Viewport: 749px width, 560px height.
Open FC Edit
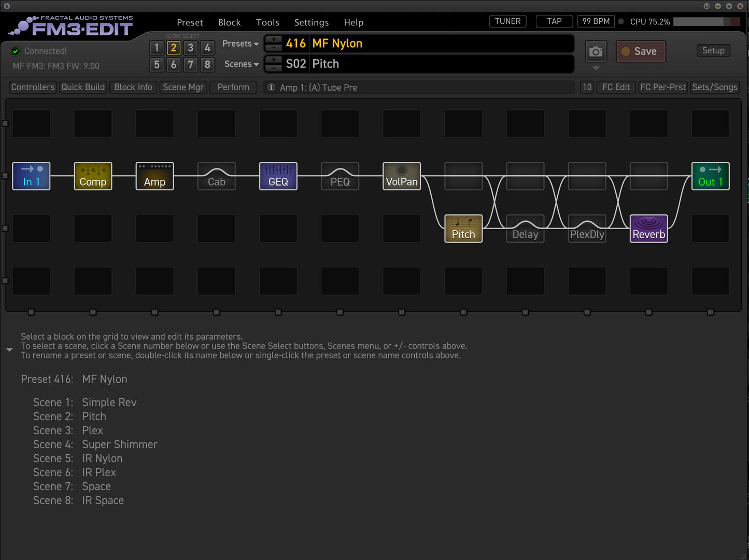pyautogui.click(x=616, y=87)
